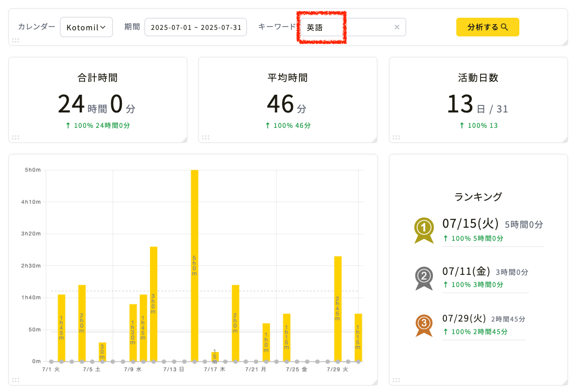Viewport: 574px width, 392px height.
Task: Click the drag handle on the 活動日数 card
Action: point(396,137)
